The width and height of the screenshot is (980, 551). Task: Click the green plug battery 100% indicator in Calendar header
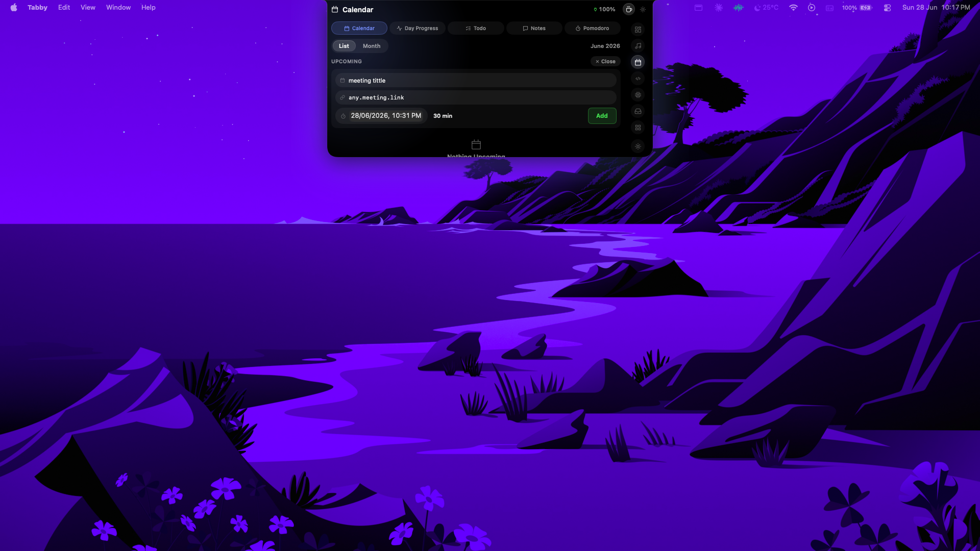coord(604,9)
